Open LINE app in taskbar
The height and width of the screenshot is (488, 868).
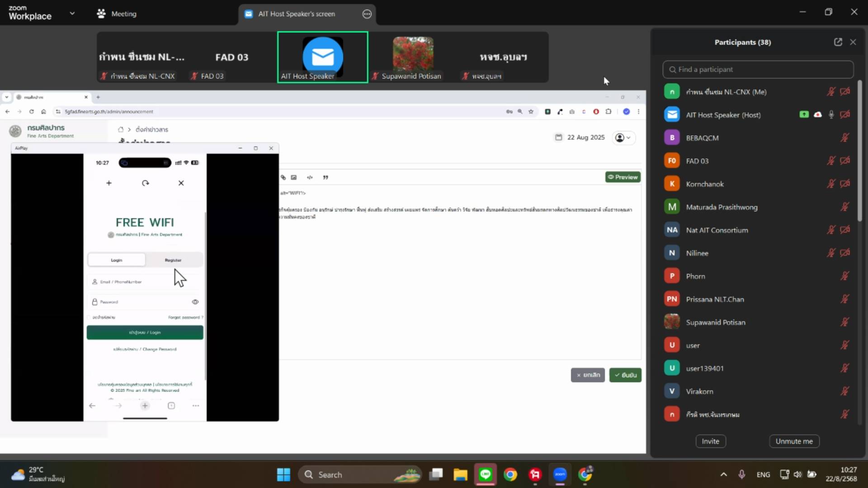(x=486, y=474)
